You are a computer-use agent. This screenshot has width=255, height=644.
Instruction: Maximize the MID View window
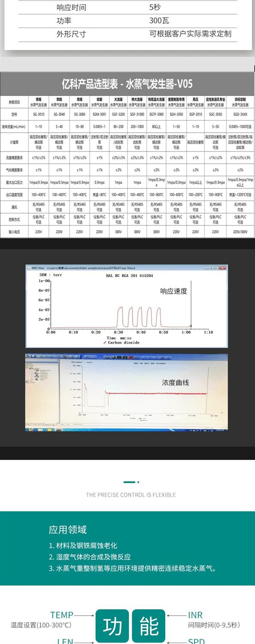(x=215, y=268)
